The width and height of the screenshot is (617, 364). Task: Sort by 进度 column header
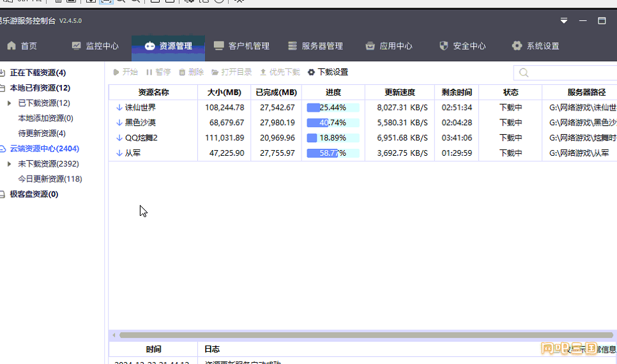coord(333,93)
